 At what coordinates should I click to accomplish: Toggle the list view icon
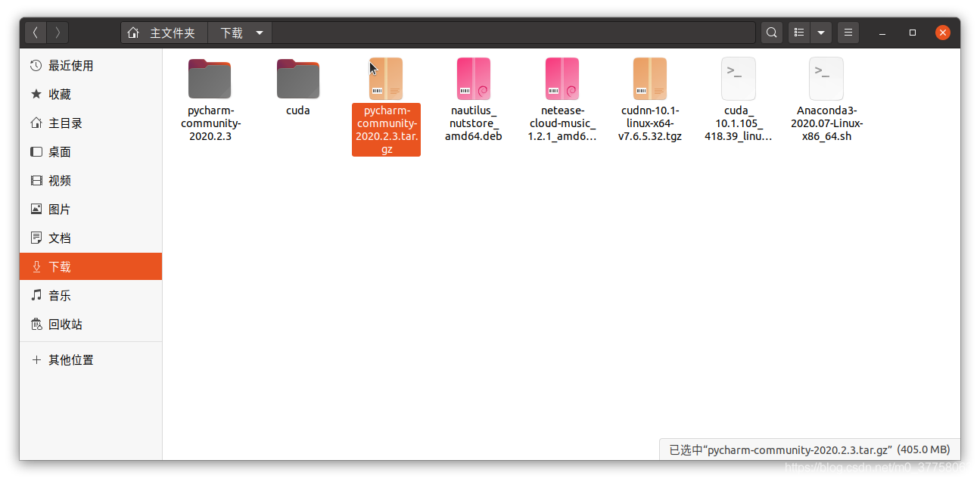(x=799, y=33)
